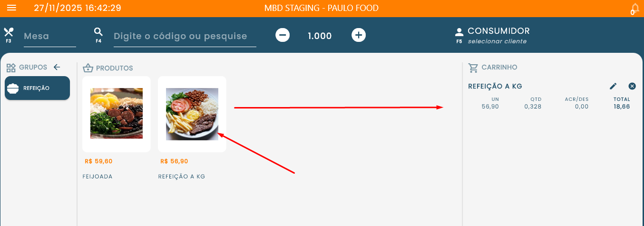Open the notification bell
Viewport: 644px width, 226px height.
pyautogui.click(x=635, y=9)
